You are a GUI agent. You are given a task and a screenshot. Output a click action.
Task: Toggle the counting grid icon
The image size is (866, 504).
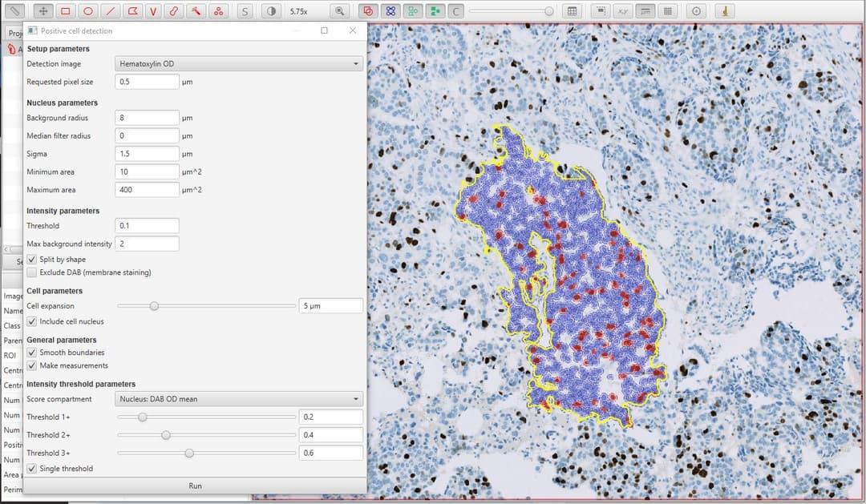(668, 10)
